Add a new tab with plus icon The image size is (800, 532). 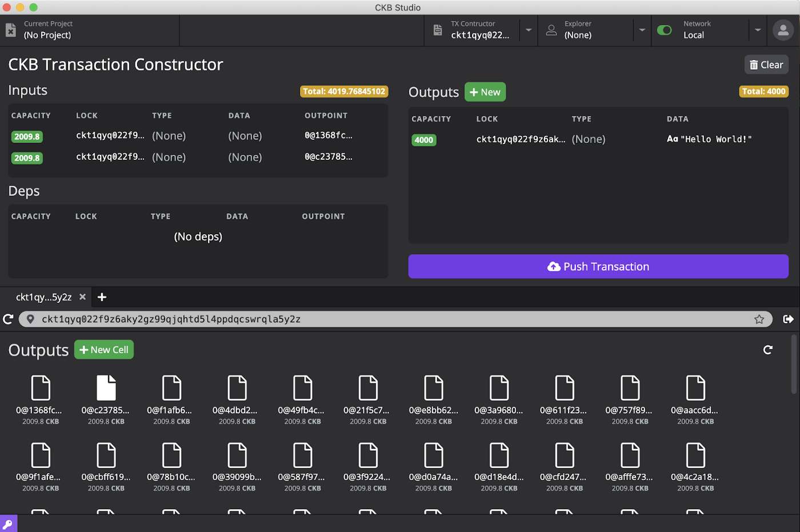(x=102, y=297)
